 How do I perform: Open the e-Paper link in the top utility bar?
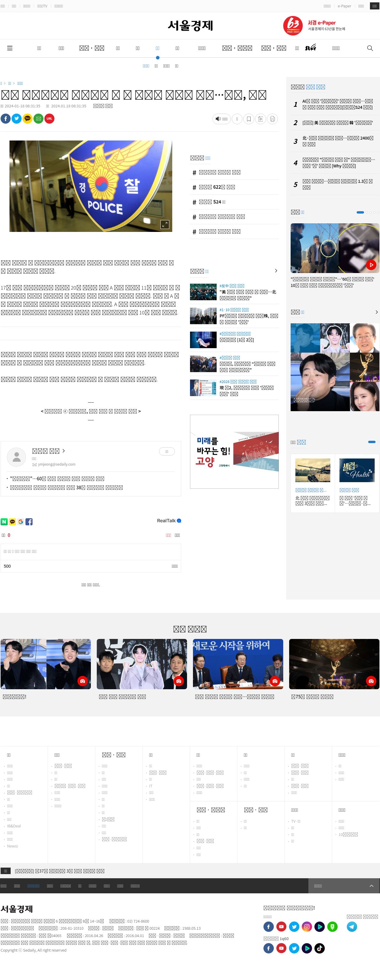[344, 6]
